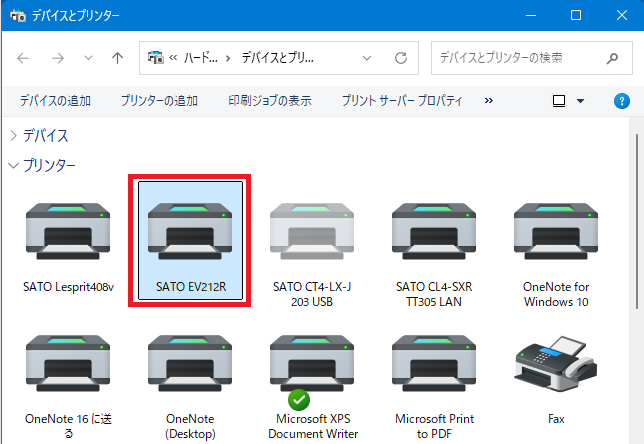Open the address bar history dropdown
Image resolution: width=644 pixels, height=444 pixels.
[x=367, y=58]
